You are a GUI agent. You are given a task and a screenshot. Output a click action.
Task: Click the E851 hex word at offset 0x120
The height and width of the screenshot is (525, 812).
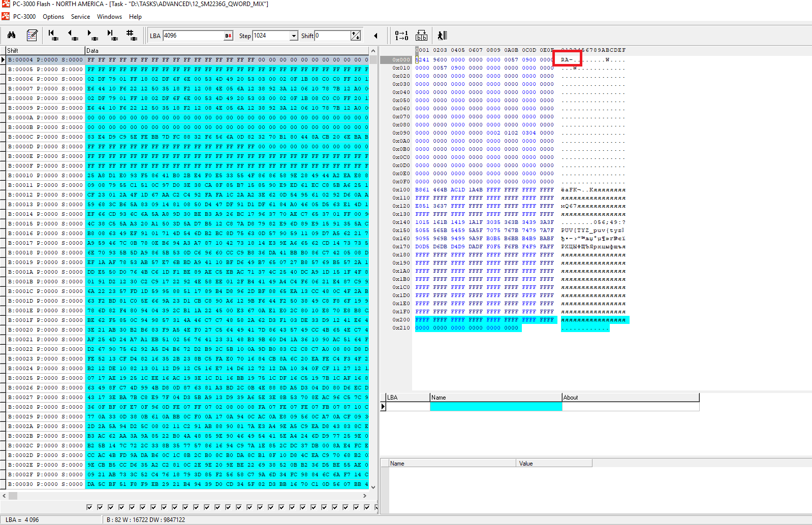coord(422,206)
